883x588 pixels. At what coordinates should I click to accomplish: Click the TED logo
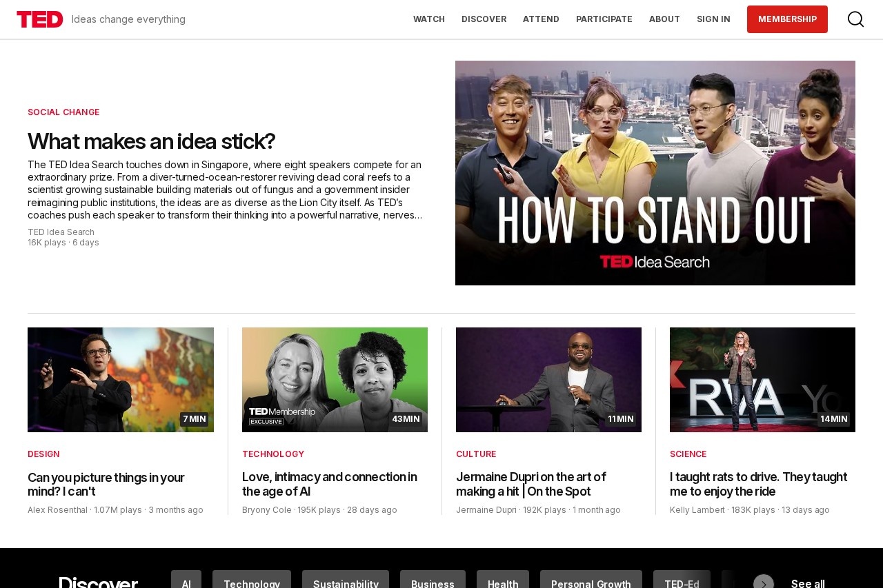(x=40, y=19)
